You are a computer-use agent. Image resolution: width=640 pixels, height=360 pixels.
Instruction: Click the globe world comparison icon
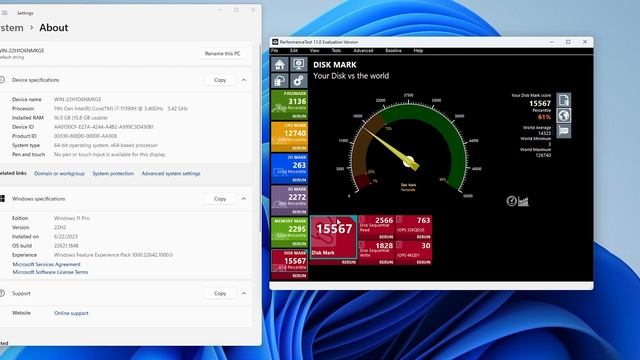click(x=564, y=116)
